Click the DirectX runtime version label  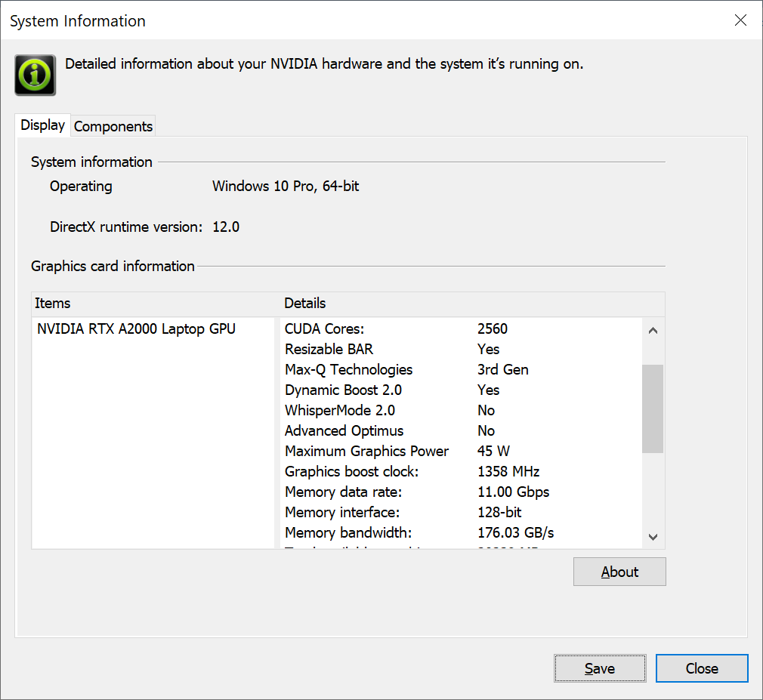pyautogui.click(x=126, y=227)
